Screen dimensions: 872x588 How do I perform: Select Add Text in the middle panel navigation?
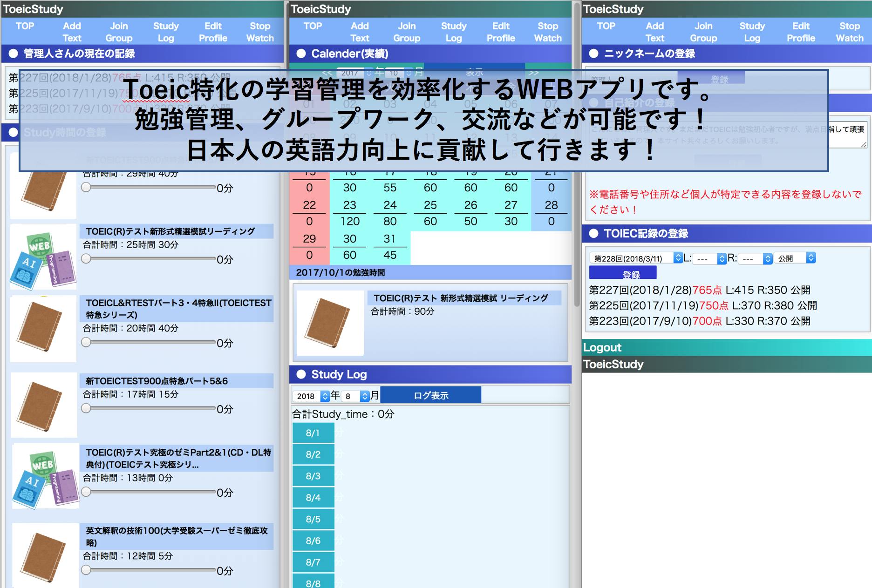pos(360,32)
